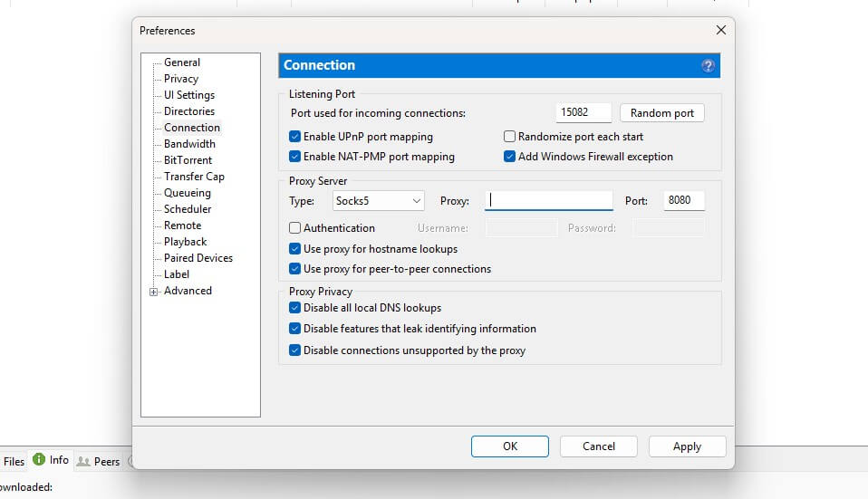
Task: Toggle Use proxy for peer-to-peer connections
Action: 294,269
